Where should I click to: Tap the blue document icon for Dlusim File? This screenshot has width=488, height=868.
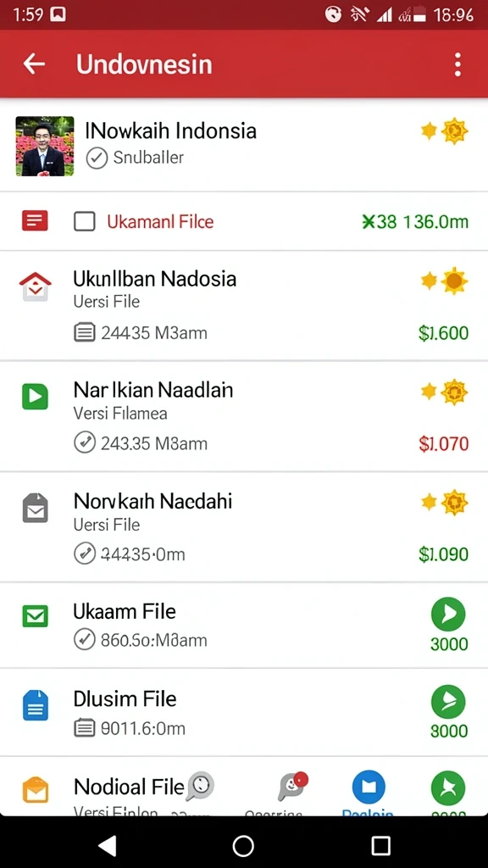[36, 705]
